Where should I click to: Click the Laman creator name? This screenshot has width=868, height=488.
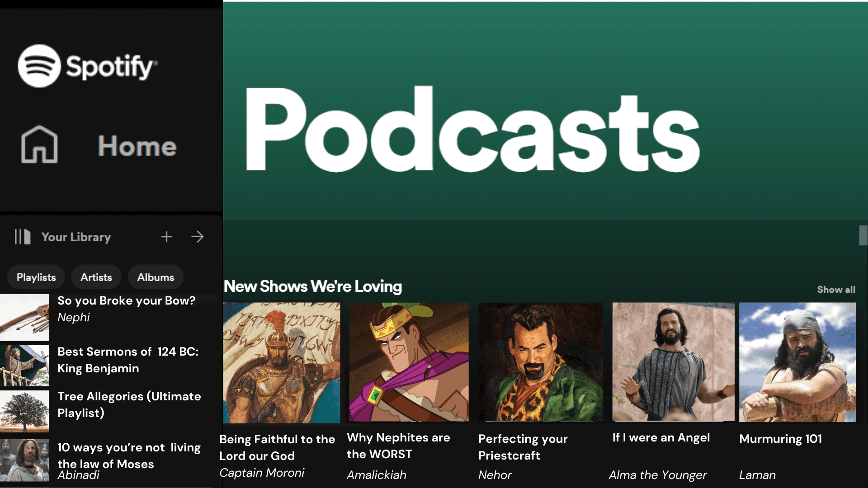point(757,475)
